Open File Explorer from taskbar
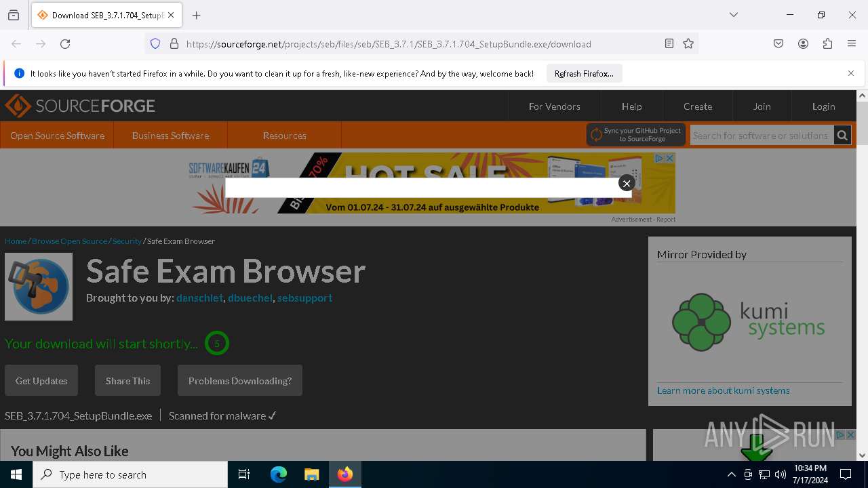The height and width of the screenshot is (488, 868). [x=311, y=474]
